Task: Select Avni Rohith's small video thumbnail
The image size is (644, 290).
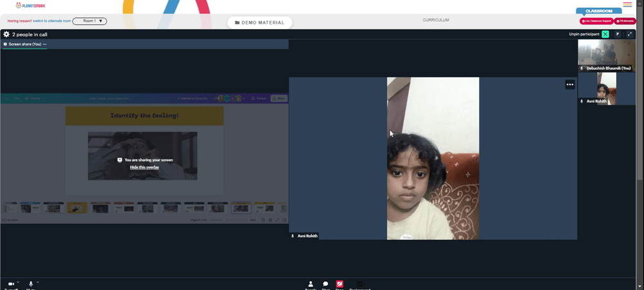Action: tap(607, 89)
